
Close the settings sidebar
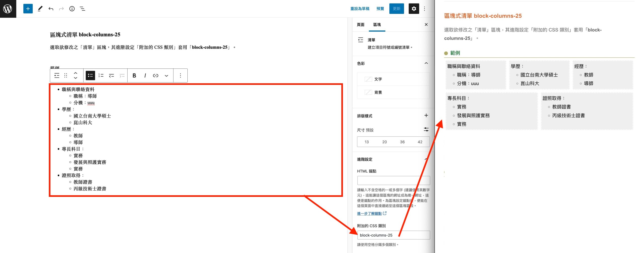click(426, 25)
